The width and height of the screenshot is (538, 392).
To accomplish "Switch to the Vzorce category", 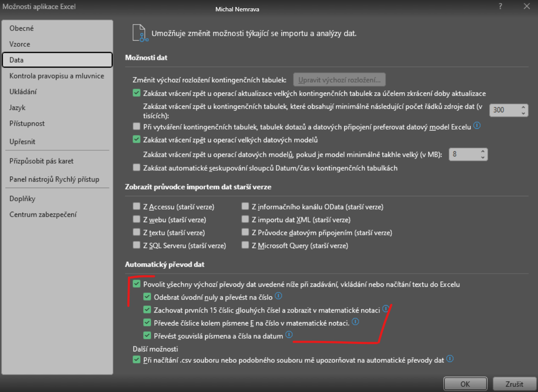I will click(x=57, y=44).
